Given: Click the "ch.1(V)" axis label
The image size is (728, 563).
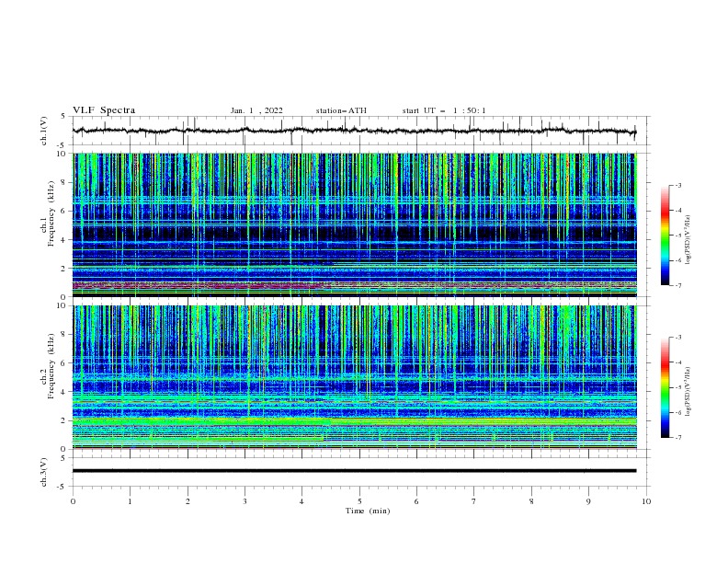Looking at the screenshot, I should tap(44, 131).
